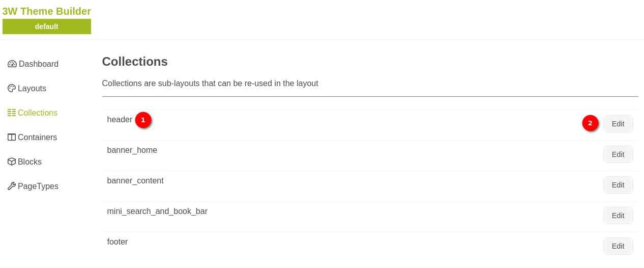
Task: Click the Containers columns icon
Action: (x=12, y=138)
